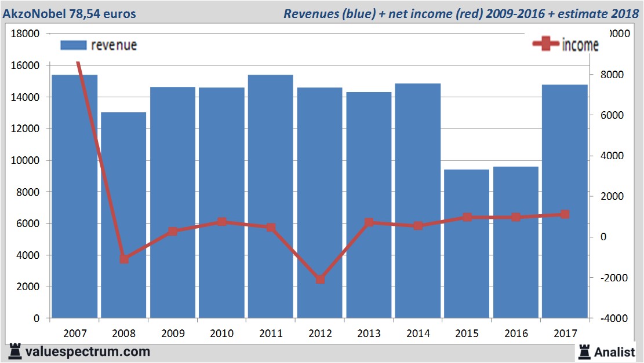The image size is (644, 363).
Task: Click the AkzoNobel 78,54 euros title
Action: tap(70, 13)
